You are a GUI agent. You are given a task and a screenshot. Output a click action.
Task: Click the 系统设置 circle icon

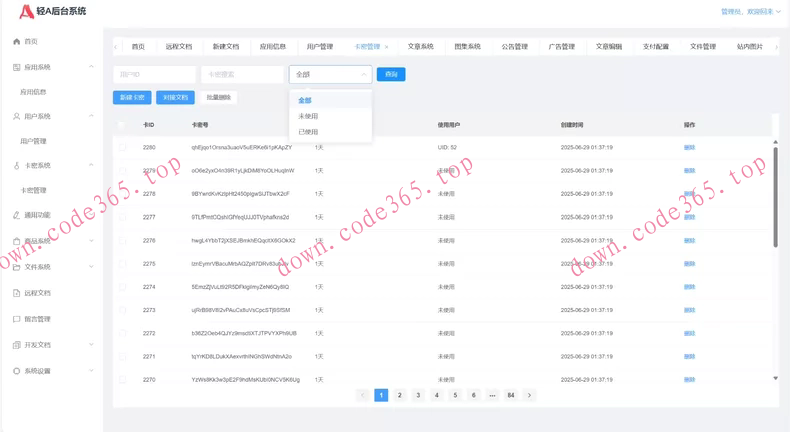[x=17, y=371]
